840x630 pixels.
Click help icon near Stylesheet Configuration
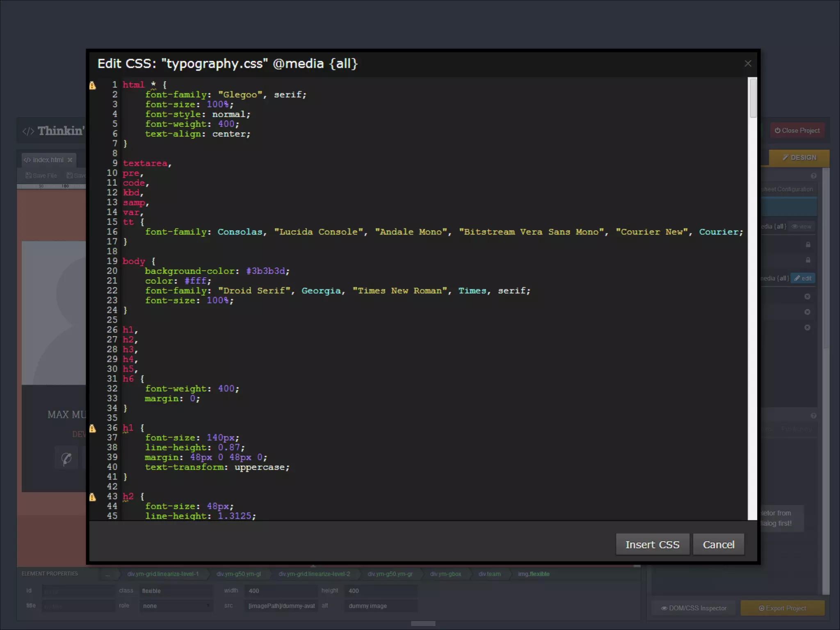click(x=813, y=176)
